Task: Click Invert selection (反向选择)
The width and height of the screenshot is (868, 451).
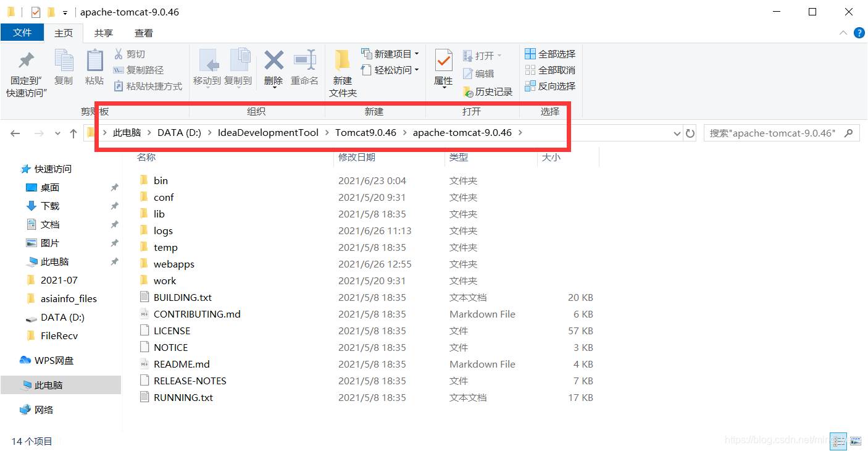Action: 550,86
